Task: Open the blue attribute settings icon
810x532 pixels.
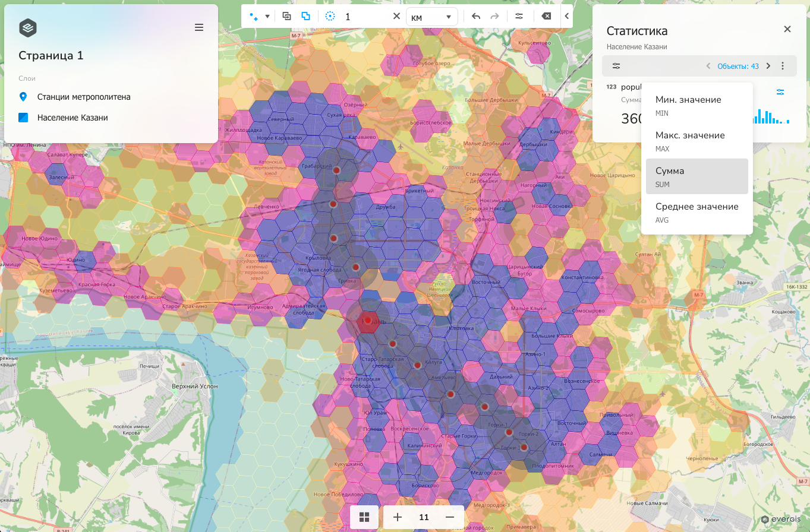Action: click(x=780, y=92)
